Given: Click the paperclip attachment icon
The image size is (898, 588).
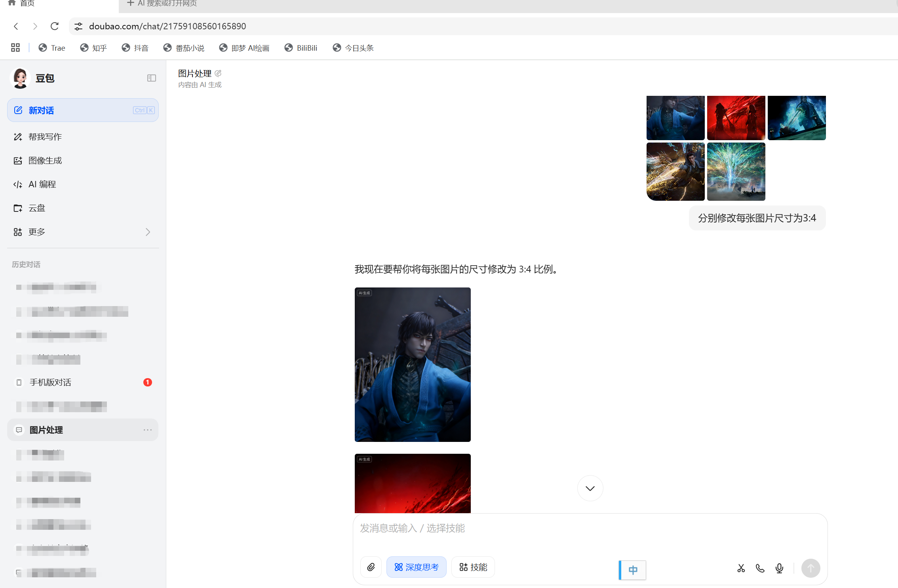Looking at the screenshot, I should (371, 567).
